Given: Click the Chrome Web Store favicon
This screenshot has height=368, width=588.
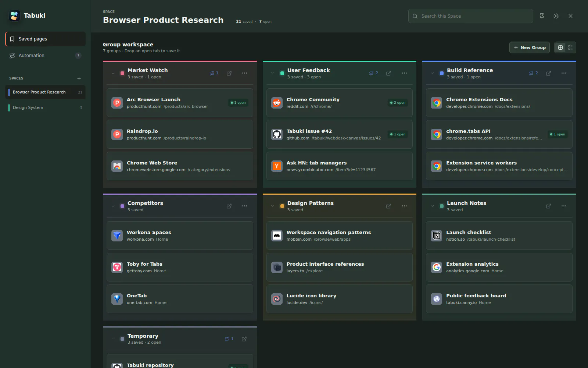Looking at the screenshot, I should (x=117, y=166).
